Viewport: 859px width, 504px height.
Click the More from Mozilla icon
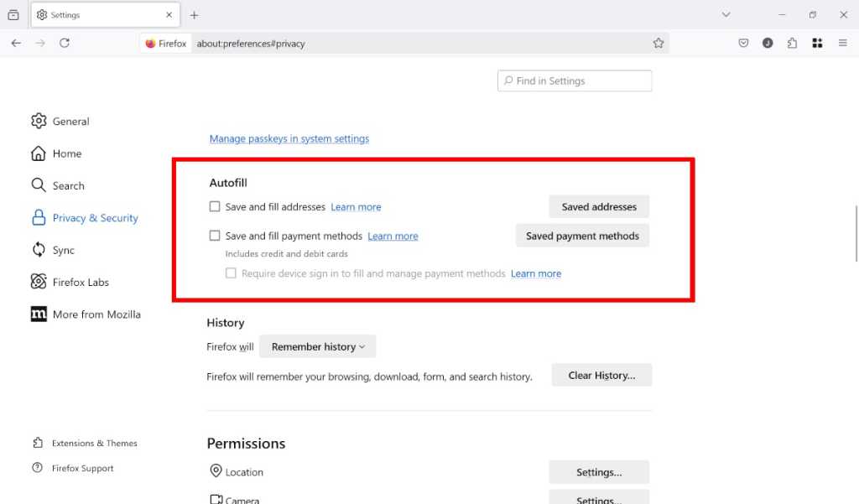point(39,314)
